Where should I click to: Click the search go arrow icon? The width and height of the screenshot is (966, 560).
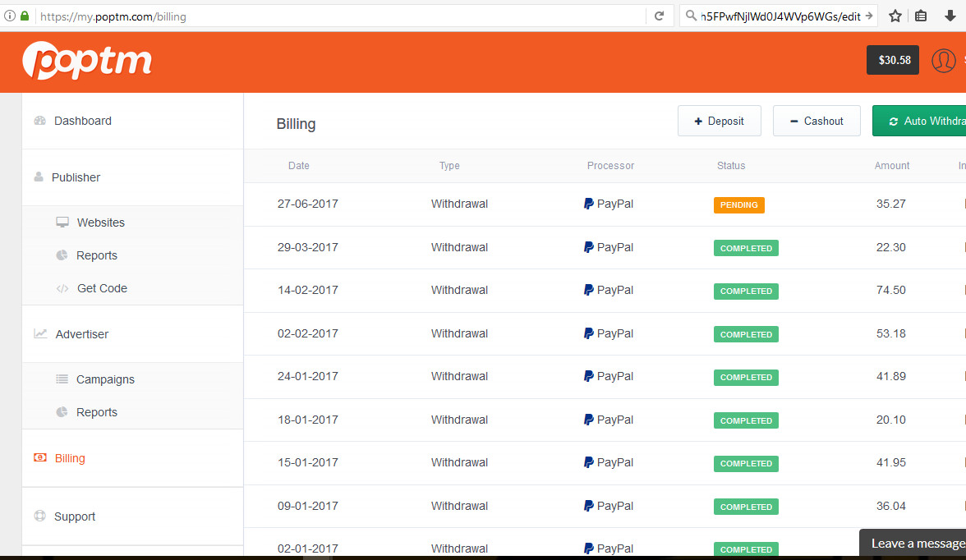pos(869,16)
